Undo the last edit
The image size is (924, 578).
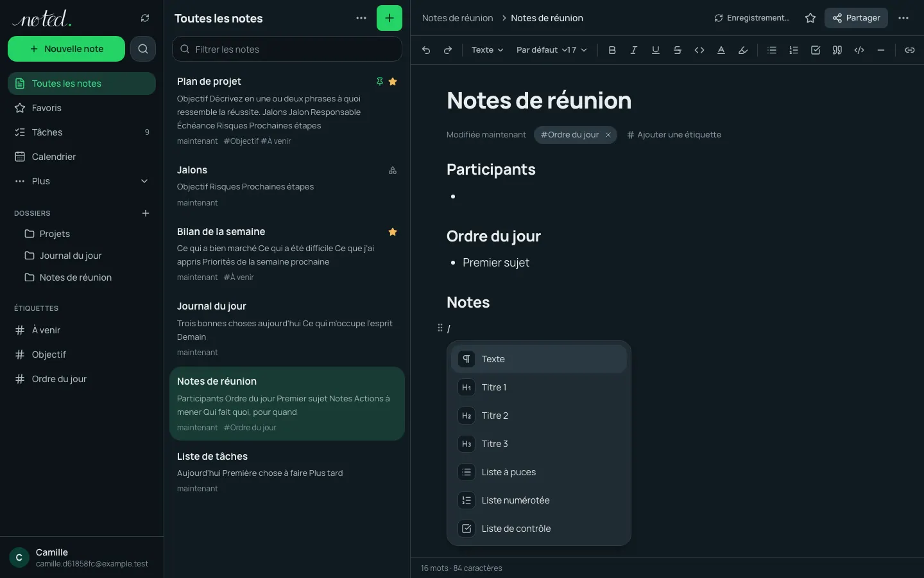426,50
